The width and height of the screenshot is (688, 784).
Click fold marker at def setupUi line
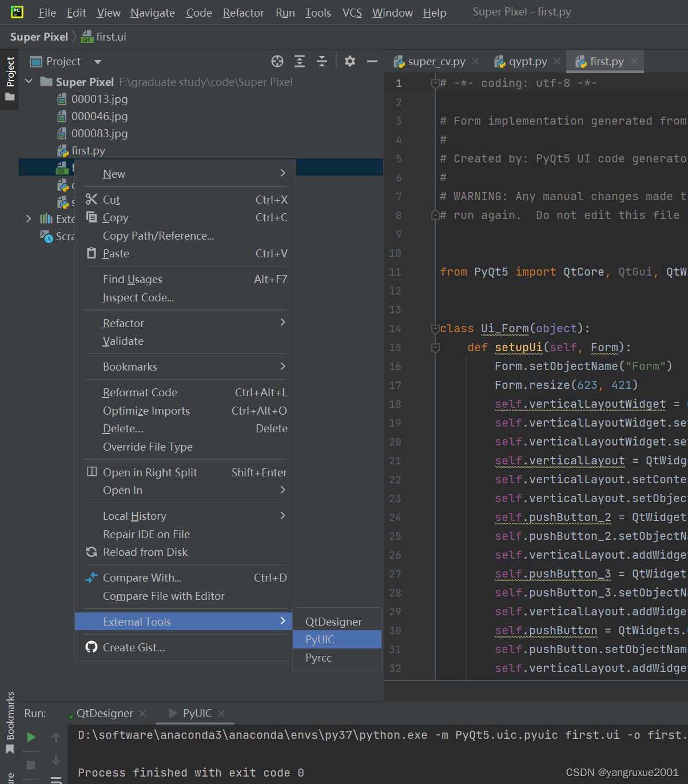(435, 347)
